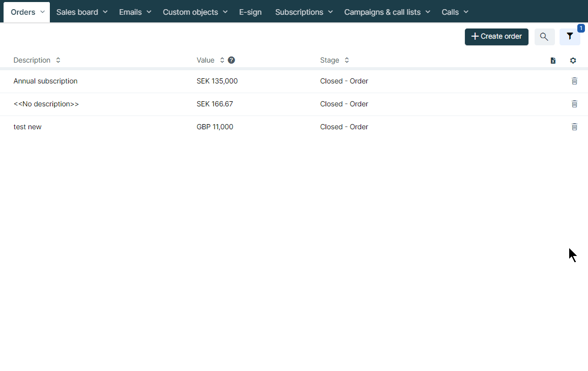Expand the Calls dropdown chevron
Screen dimensions: 588x371
tap(466, 12)
